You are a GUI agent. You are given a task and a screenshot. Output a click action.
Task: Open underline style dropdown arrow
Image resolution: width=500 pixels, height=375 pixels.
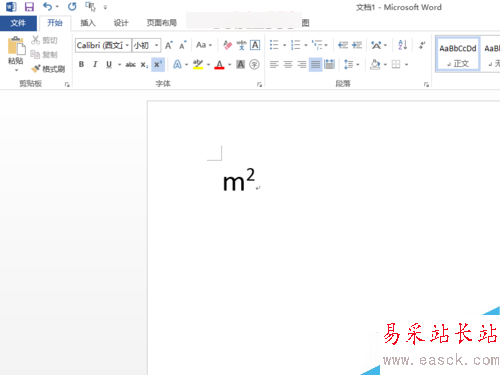(x=119, y=65)
